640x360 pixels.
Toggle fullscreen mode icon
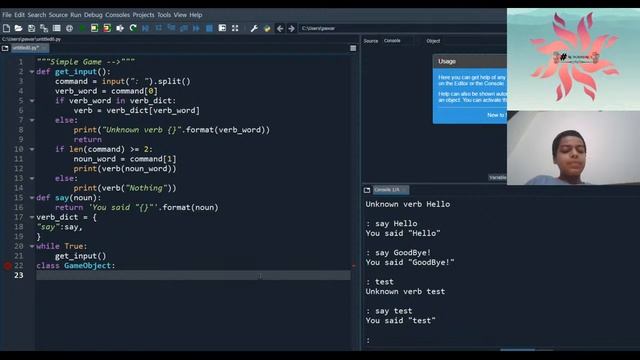click(x=235, y=28)
